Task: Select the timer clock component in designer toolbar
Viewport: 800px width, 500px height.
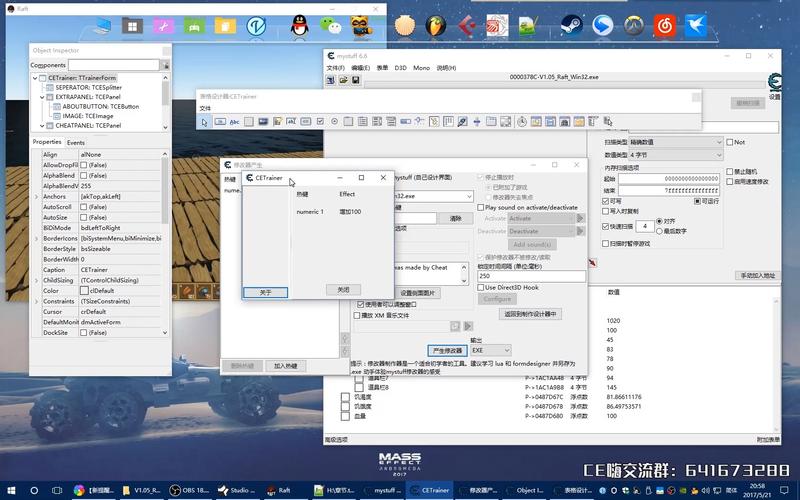Action: [x=522, y=122]
